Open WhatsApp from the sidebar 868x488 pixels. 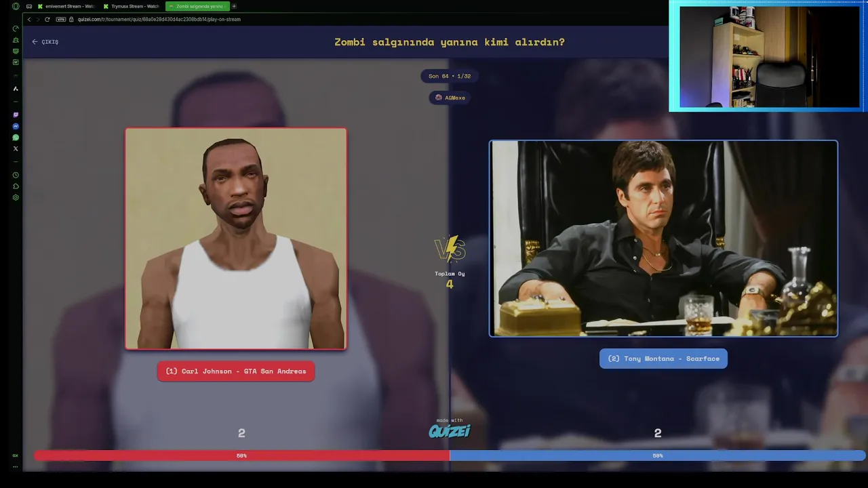pos(16,138)
